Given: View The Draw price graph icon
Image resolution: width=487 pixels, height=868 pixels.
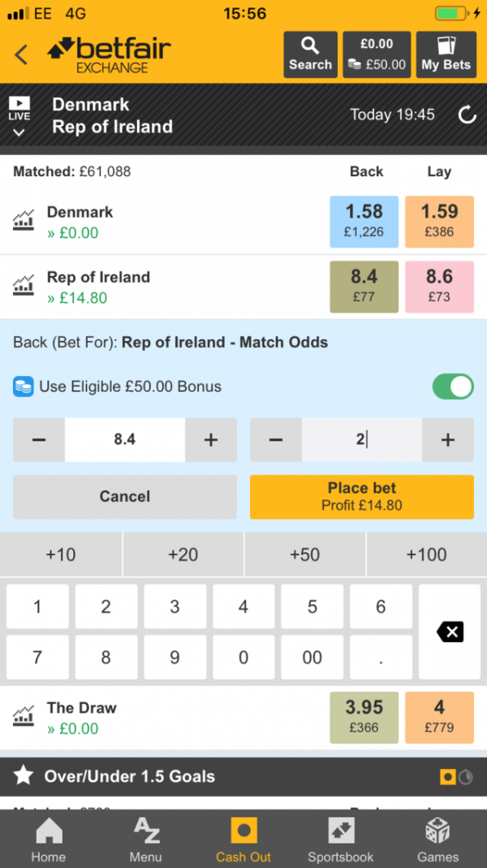Looking at the screenshot, I should pos(24,717).
